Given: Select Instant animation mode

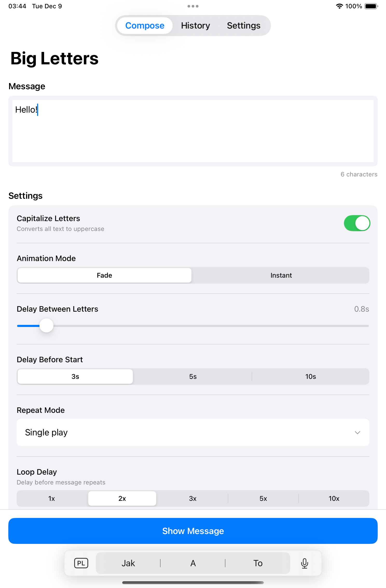Looking at the screenshot, I should pos(281,275).
